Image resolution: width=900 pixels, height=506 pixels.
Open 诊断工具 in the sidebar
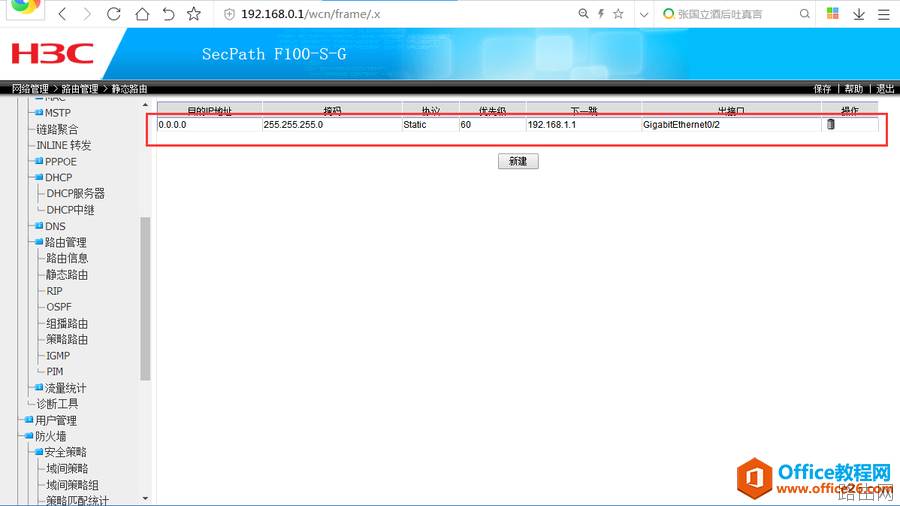(x=57, y=404)
